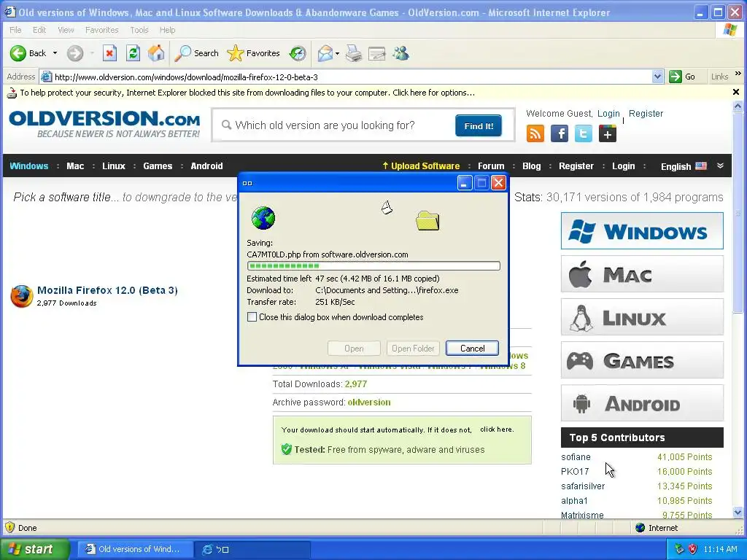This screenshot has width=747, height=560.
Task: Open the Messenger people icon
Action: coord(400,53)
